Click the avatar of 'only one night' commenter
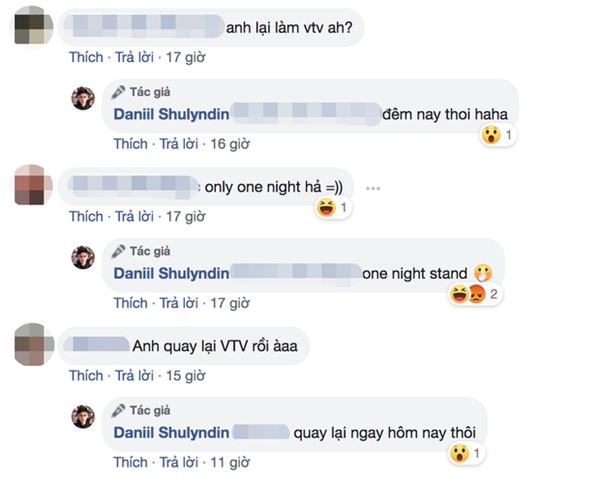 33,186
